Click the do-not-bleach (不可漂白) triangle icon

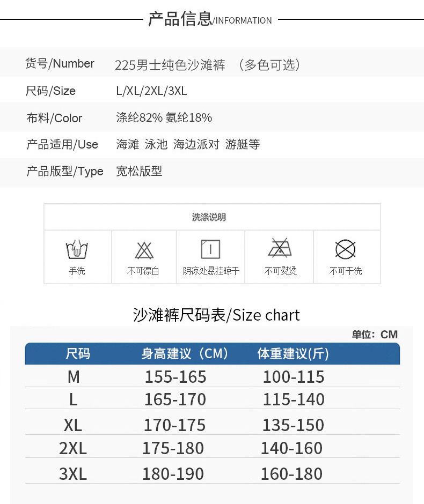click(x=144, y=250)
